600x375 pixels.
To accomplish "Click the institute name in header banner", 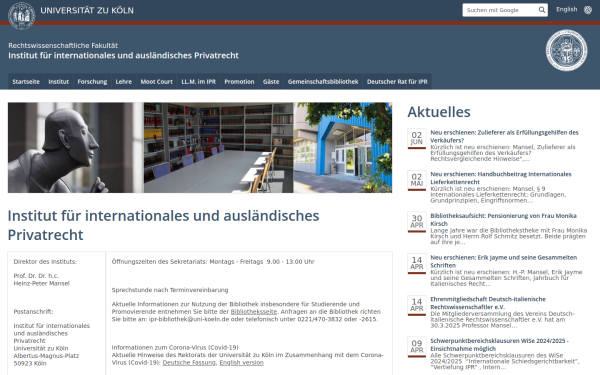I will 123,55.
